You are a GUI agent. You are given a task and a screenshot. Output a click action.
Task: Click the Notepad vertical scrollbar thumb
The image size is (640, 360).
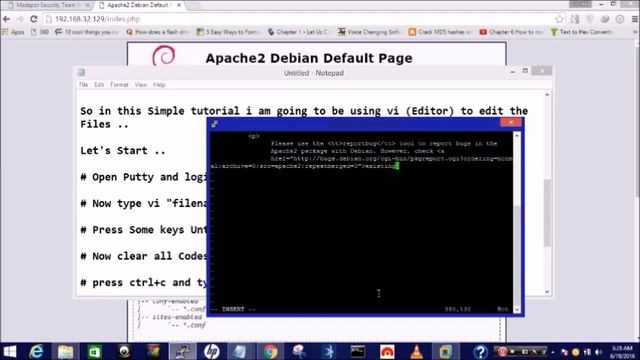[x=547, y=213]
